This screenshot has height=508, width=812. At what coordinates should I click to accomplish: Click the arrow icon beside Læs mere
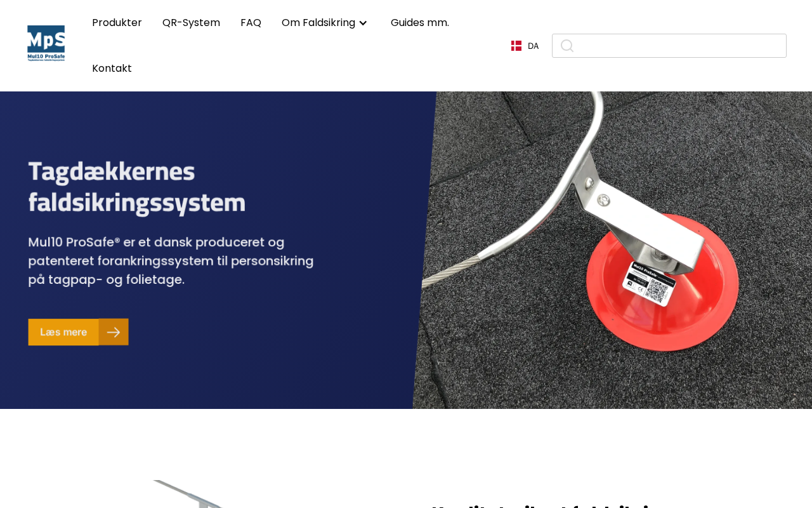(114, 332)
